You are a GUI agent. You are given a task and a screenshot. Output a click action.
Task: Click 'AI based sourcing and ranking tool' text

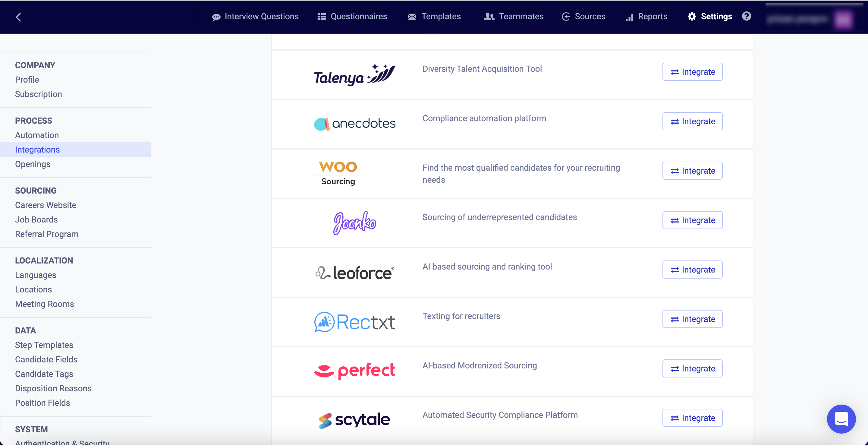pos(487,267)
